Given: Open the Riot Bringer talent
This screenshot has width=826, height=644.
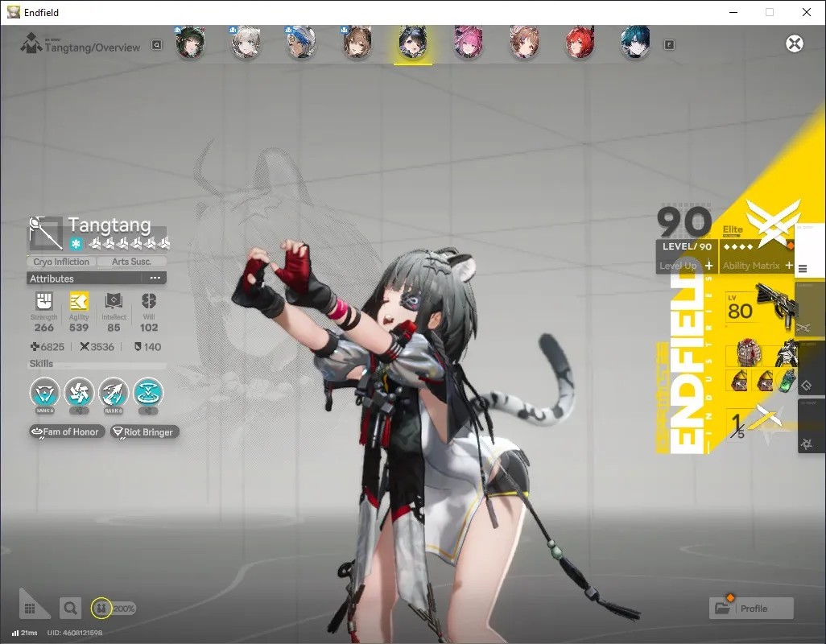Looking at the screenshot, I should point(144,431).
